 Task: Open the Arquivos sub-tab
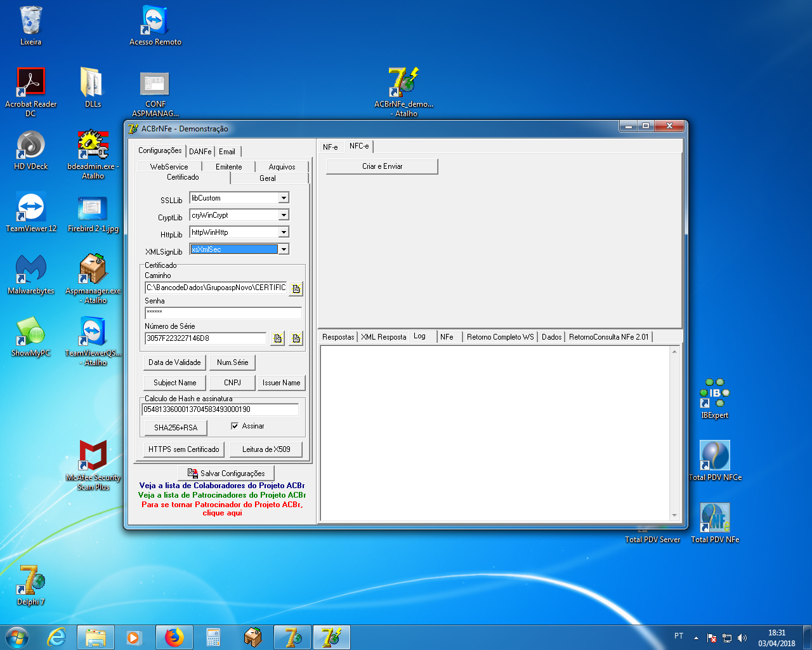click(282, 167)
